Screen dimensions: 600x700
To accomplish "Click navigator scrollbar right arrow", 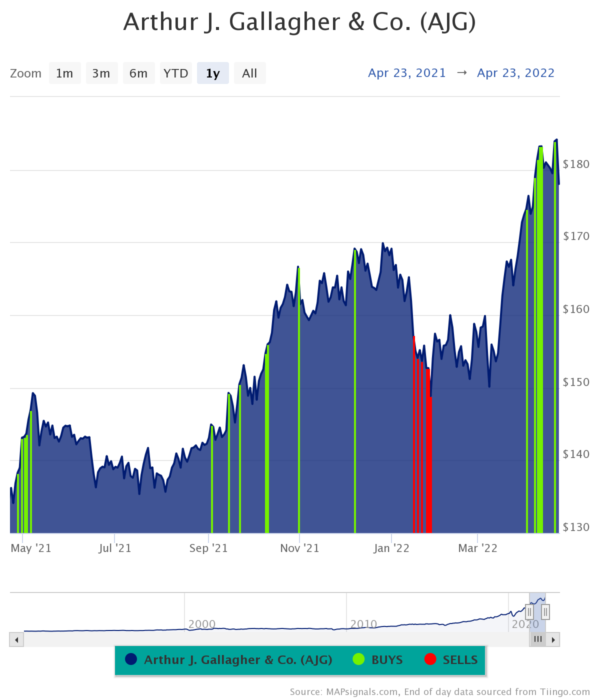I will pyautogui.click(x=553, y=639).
